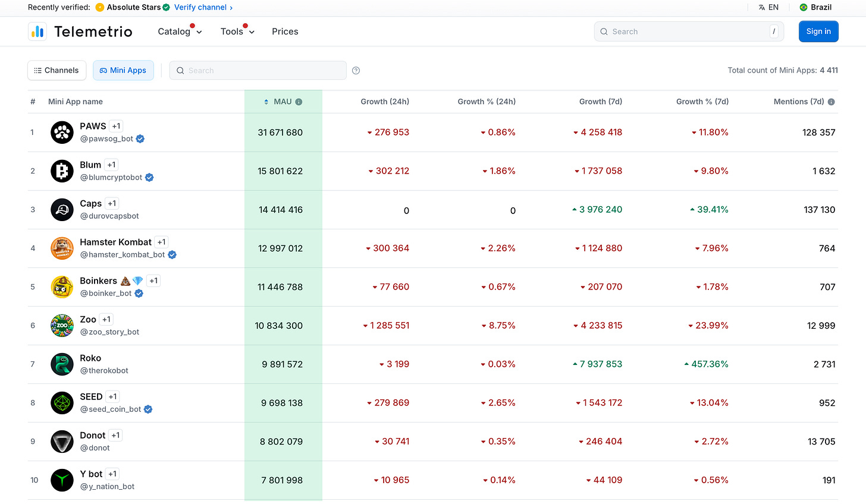
Task: Click Caps mentions value 137 130
Action: pyautogui.click(x=819, y=210)
